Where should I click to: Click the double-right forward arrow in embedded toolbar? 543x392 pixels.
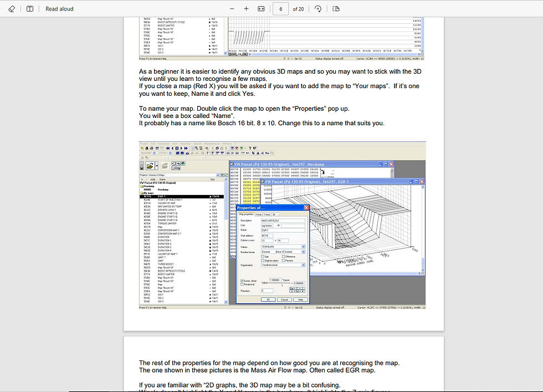[x=186, y=148]
